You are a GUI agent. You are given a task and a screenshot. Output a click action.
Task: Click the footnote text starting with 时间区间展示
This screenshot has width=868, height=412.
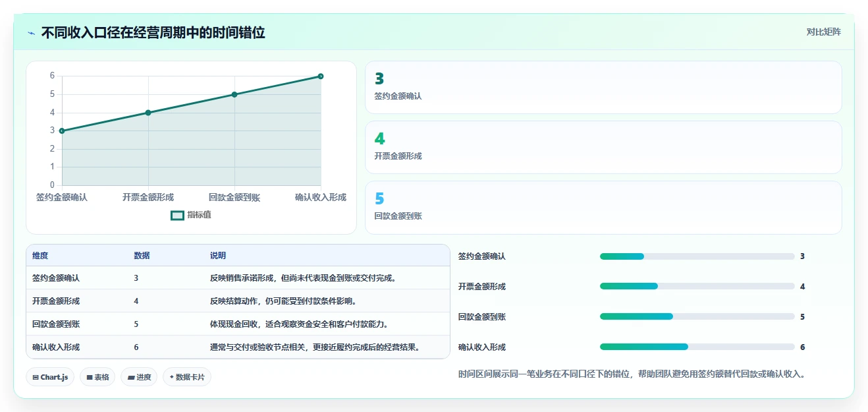(x=632, y=374)
